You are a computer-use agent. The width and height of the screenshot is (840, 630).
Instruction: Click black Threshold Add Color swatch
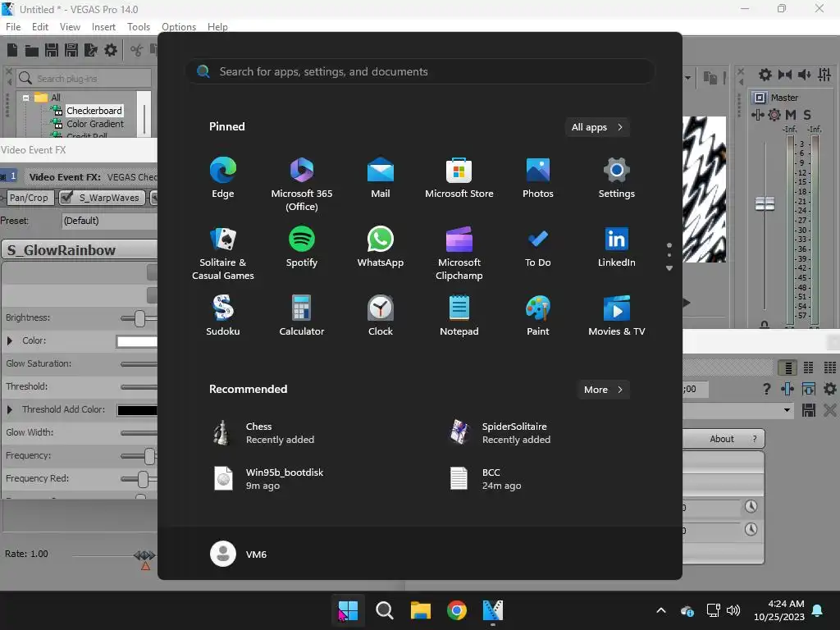(x=137, y=410)
